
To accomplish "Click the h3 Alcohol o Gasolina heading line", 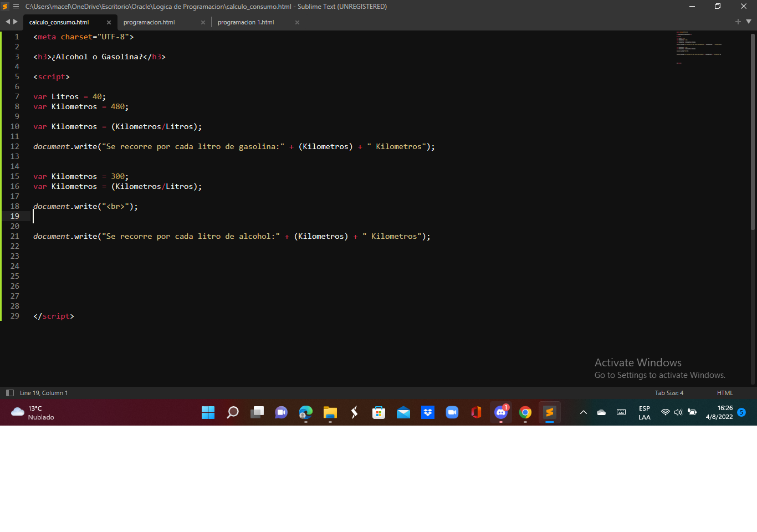I will pos(99,57).
